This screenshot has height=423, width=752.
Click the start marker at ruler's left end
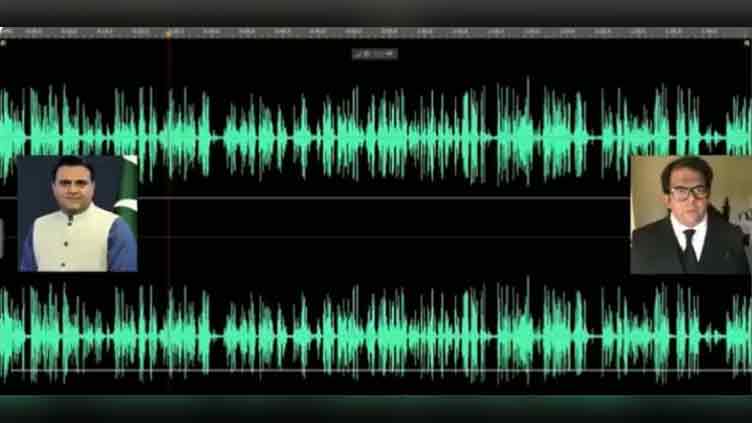(4, 41)
